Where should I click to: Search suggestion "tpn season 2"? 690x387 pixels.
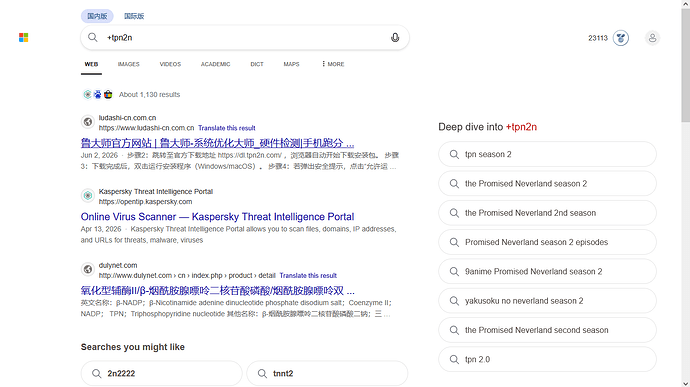click(x=547, y=154)
